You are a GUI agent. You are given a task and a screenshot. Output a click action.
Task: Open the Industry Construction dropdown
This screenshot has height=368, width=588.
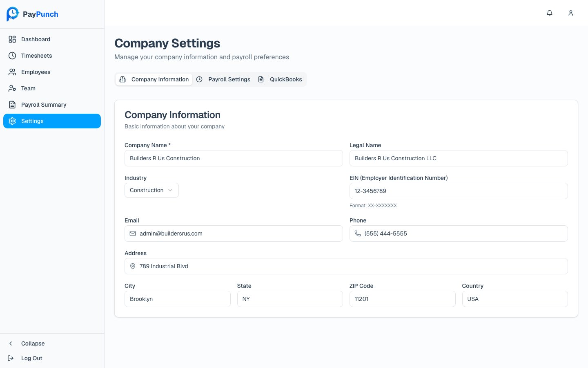pos(151,190)
